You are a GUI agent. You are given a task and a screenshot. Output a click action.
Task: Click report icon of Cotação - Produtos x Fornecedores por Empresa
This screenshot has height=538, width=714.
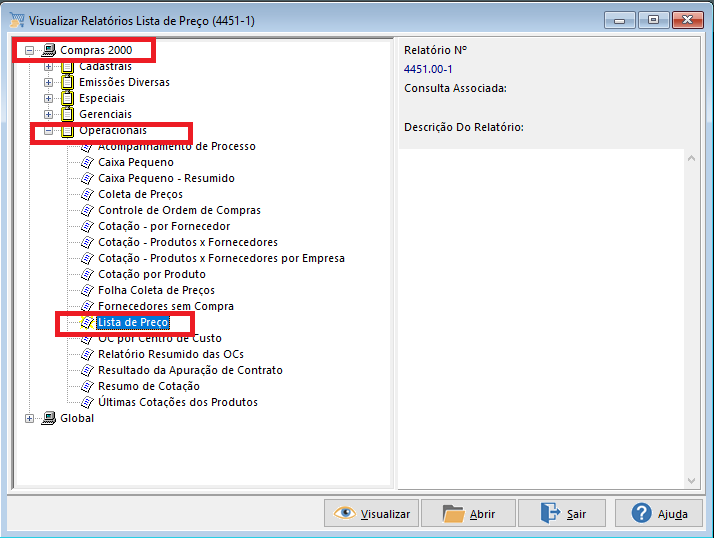pyautogui.click(x=87, y=258)
